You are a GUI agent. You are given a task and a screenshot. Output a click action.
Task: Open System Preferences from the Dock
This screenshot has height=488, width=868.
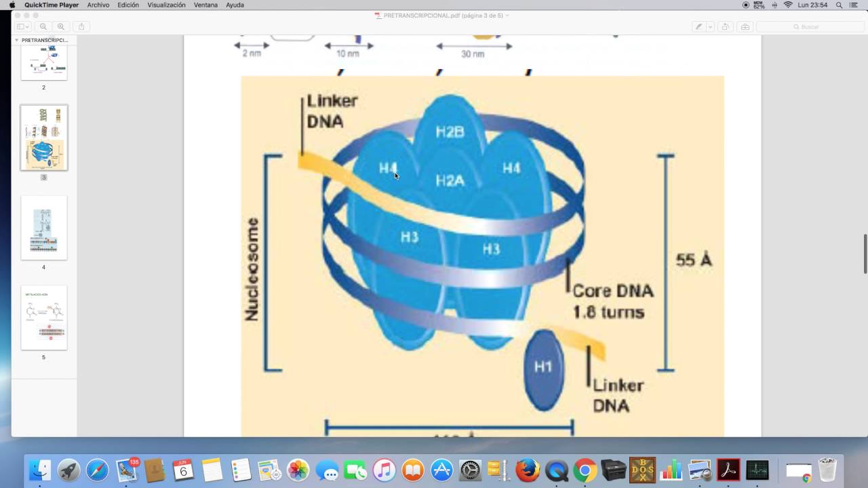pos(470,470)
